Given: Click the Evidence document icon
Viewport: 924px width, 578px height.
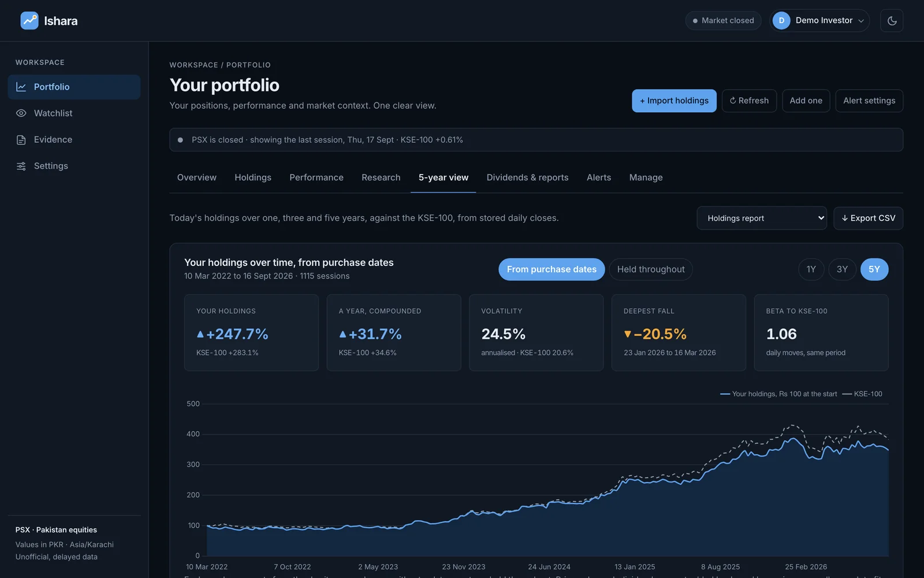Looking at the screenshot, I should click(x=21, y=140).
